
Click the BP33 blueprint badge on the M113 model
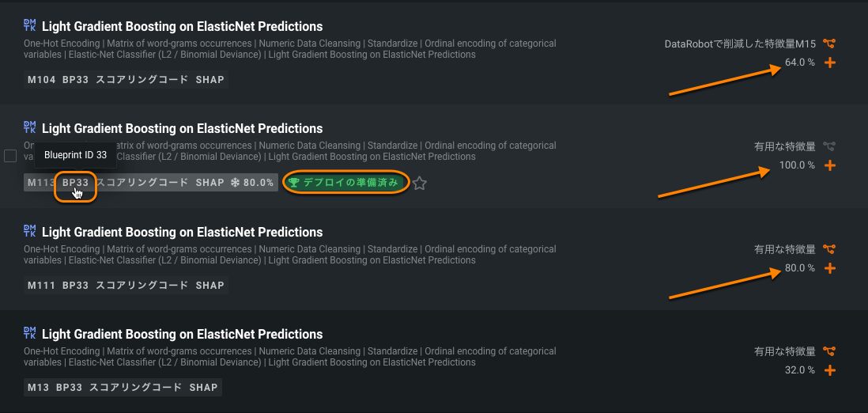75,183
